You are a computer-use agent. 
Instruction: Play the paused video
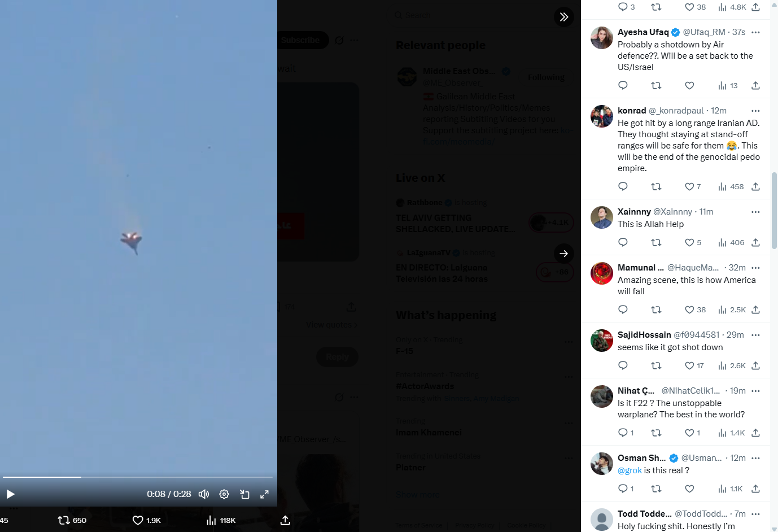[x=10, y=494]
